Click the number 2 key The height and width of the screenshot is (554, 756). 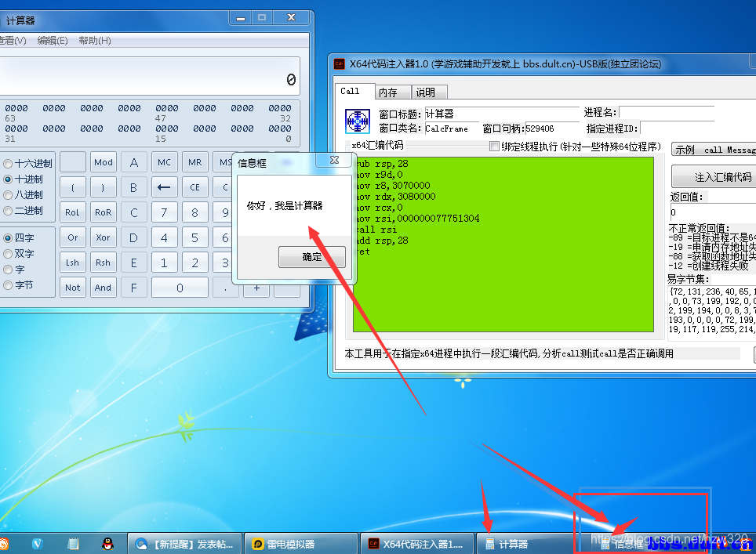pos(194,263)
